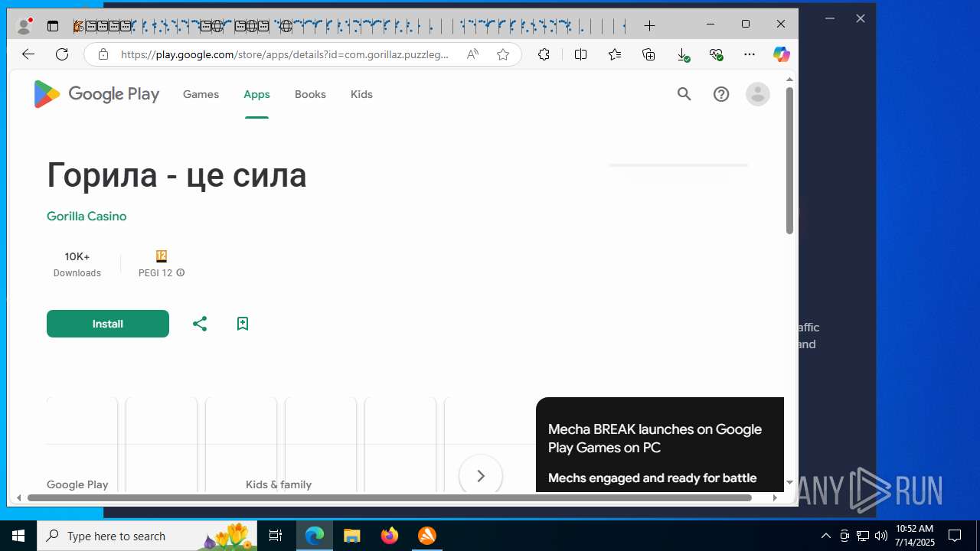Viewport: 980px width, 551px height.
Task: Open a new tab with plus button
Action: tap(649, 26)
